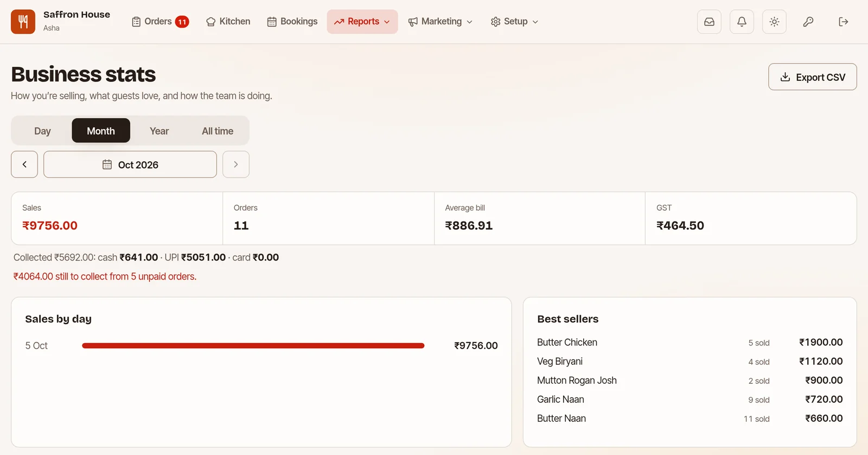The height and width of the screenshot is (455, 868).
Task: Click the 5 Oct day label
Action: tap(36, 346)
